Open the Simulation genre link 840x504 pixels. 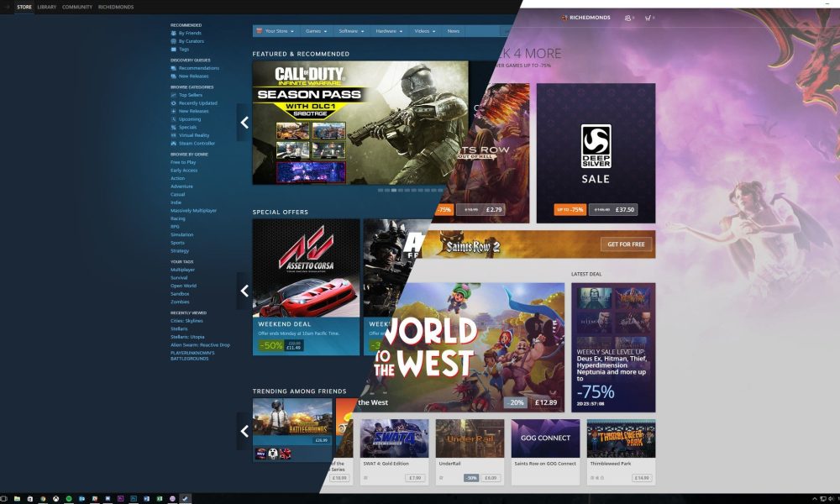coord(181,234)
